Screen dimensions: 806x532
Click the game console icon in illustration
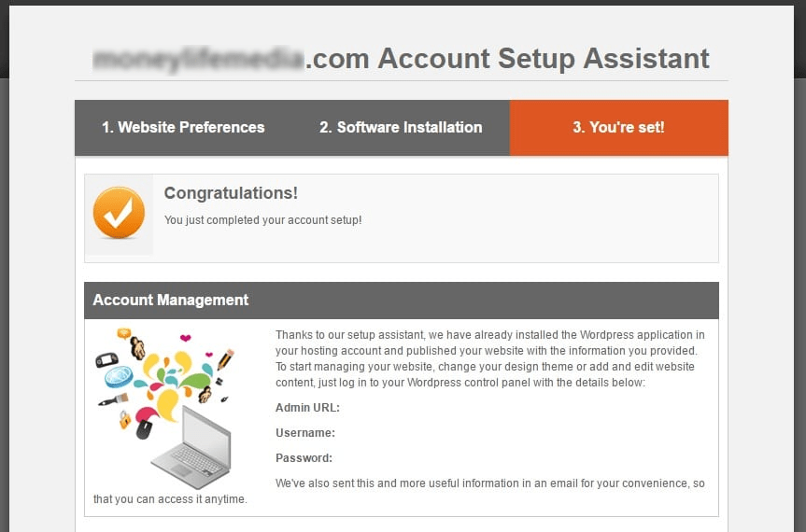[x=106, y=360]
